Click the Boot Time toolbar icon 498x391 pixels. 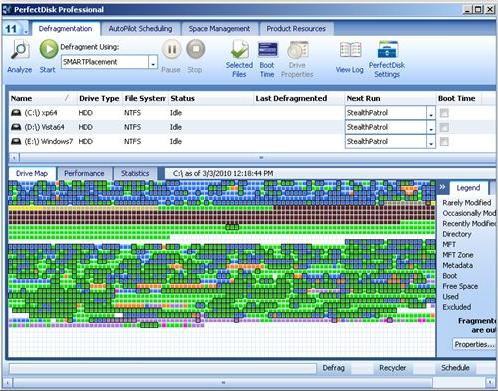pyautogui.click(x=268, y=50)
